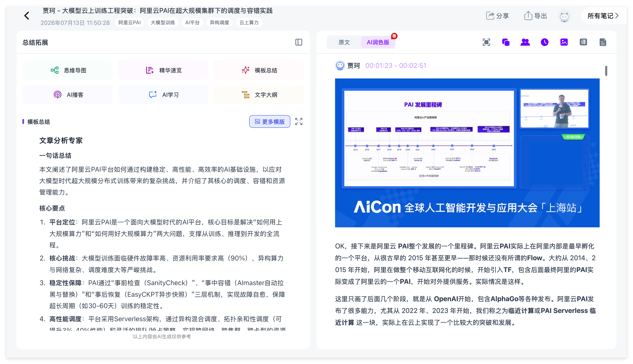
Task: Click the 以上内容由AI生成仅供参考 disclaimer
Action: click(x=162, y=337)
